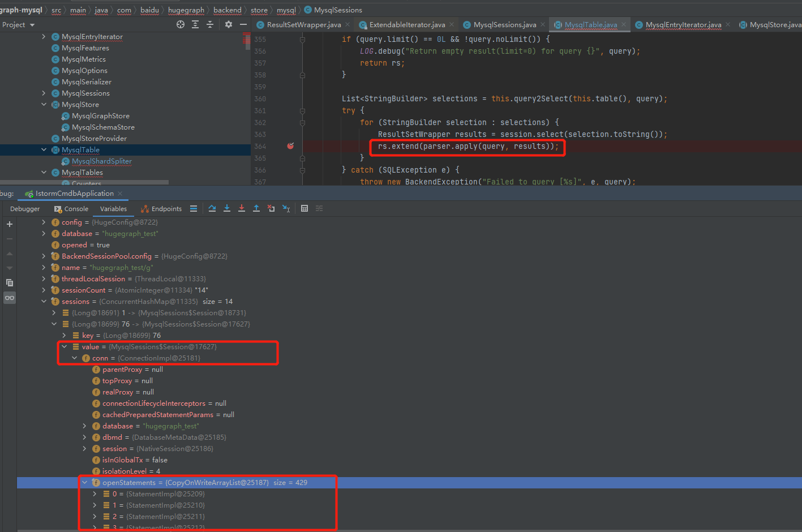Click the Expand All icon in Project panel
This screenshot has width=802, height=532.
[195, 24]
